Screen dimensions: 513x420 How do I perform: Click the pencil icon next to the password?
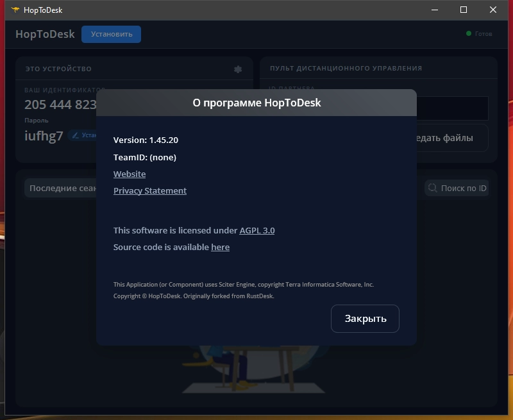click(x=75, y=135)
